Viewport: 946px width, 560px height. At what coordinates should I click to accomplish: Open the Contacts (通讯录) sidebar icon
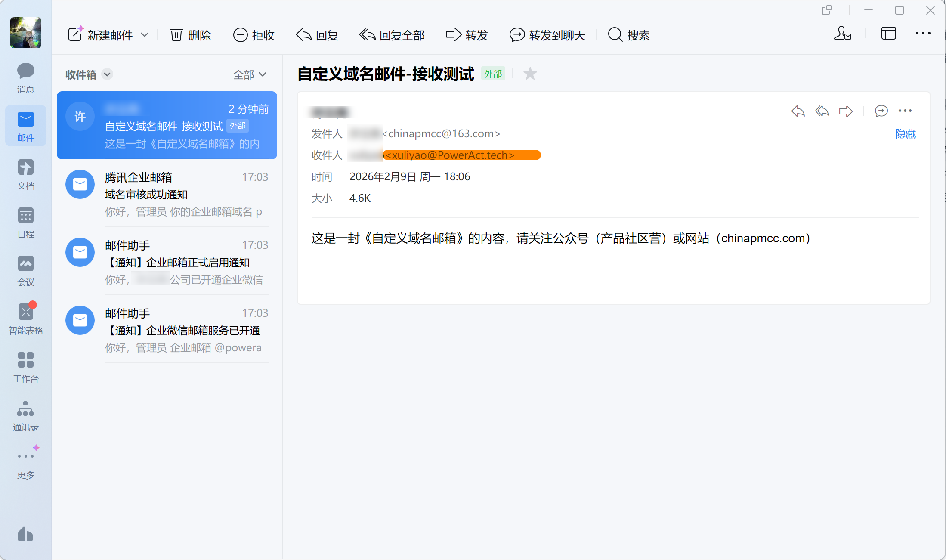25,415
